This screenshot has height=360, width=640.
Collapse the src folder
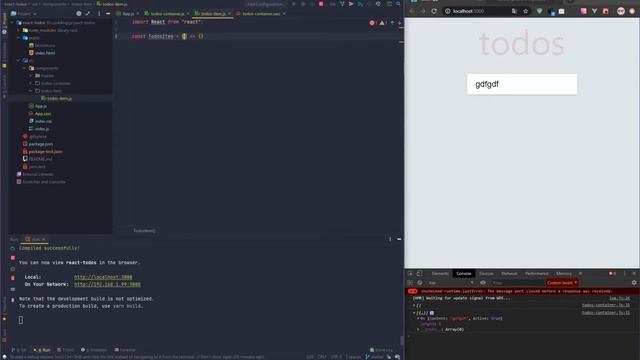[18, 60]
